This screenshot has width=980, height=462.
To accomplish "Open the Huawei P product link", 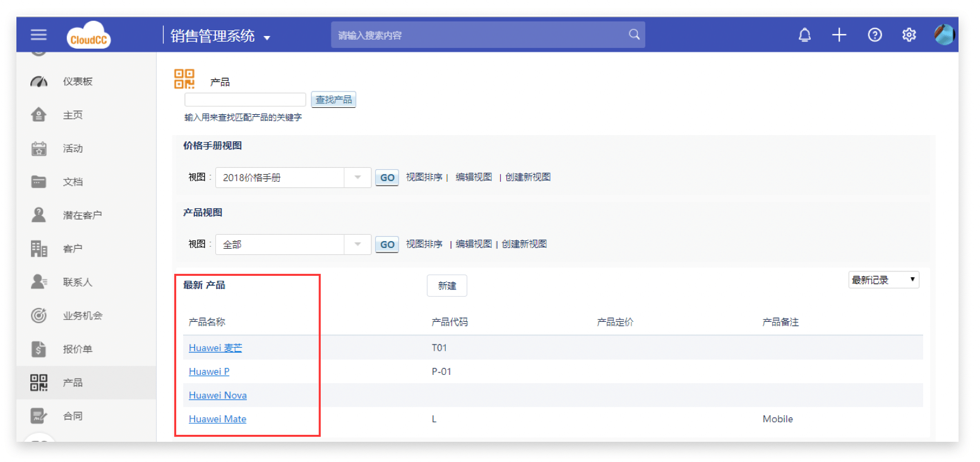I will [209, 372].
